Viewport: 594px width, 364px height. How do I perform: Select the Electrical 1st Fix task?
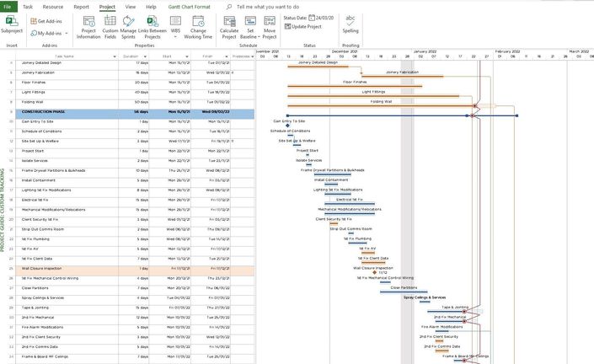35,200
